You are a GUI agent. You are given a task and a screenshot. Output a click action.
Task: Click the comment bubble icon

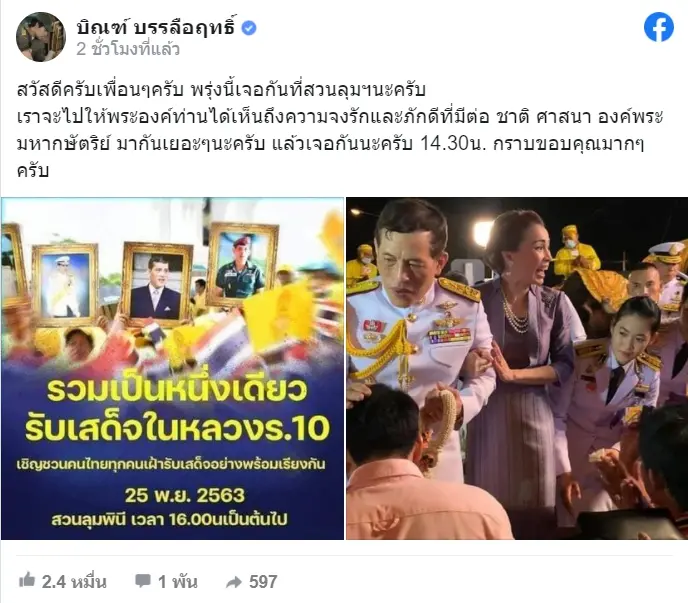143,581
